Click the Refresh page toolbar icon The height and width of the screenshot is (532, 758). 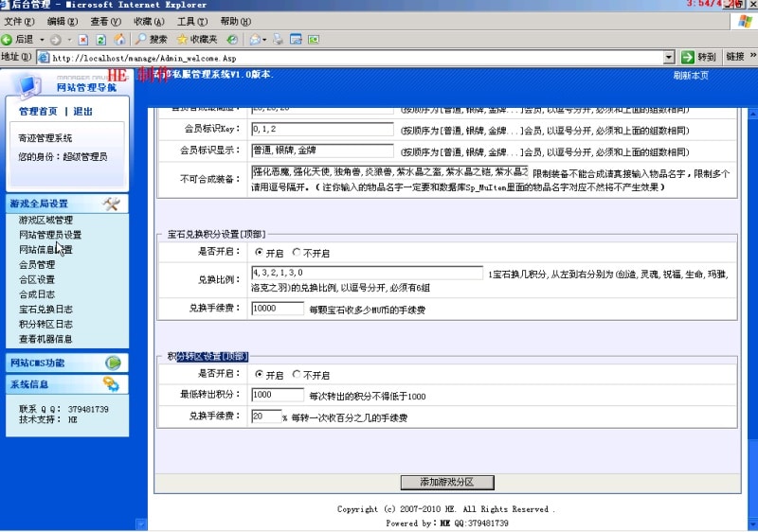101,40
